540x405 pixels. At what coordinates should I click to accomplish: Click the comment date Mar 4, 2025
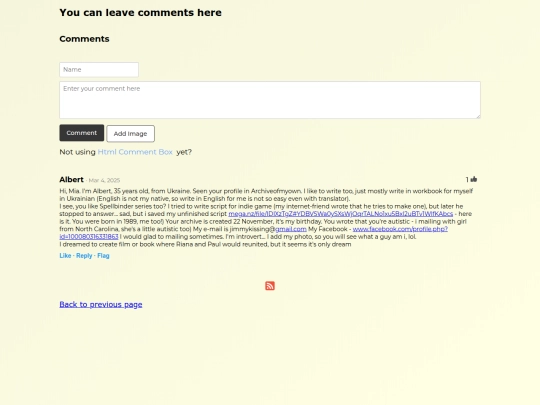click(104, 180)
